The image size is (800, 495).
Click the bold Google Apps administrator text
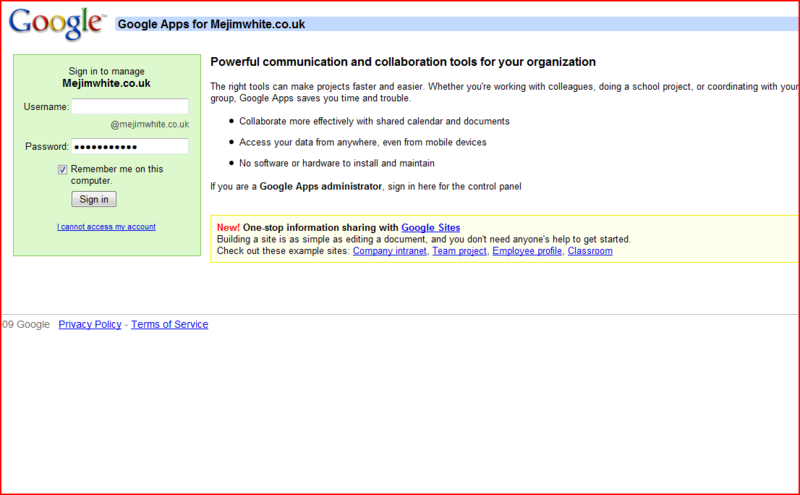pyautogui.click(x=320, y=186)
